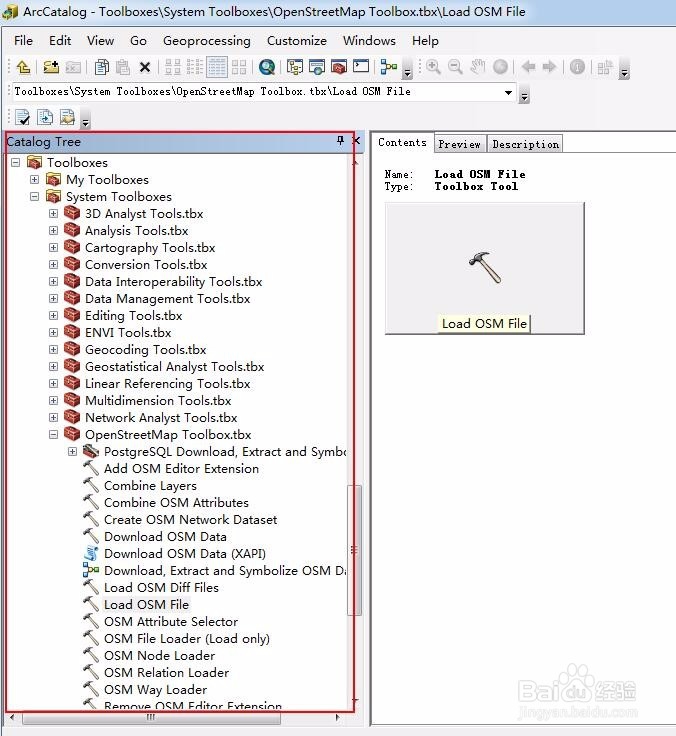This screenshot has width=676, height=736.
Task: Expand Data Management Tools.tbx node
Action: point(54,299)
